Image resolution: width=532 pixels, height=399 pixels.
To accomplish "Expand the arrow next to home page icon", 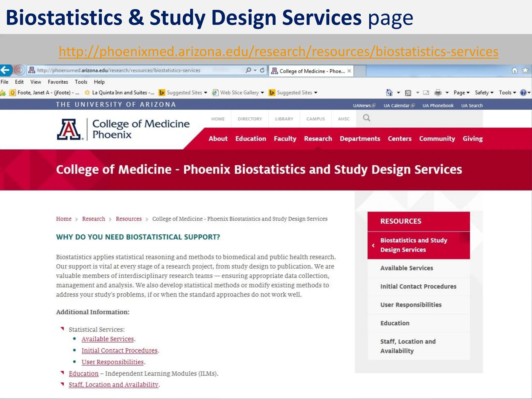I will [398, 93].
